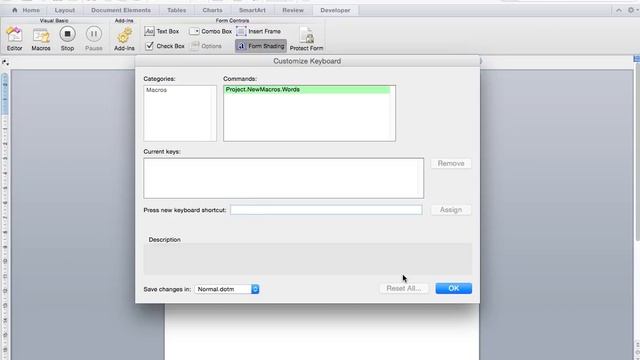Open the Document Elements tab
The height and width of the screenshot is (360, 640).
[121, 10]
